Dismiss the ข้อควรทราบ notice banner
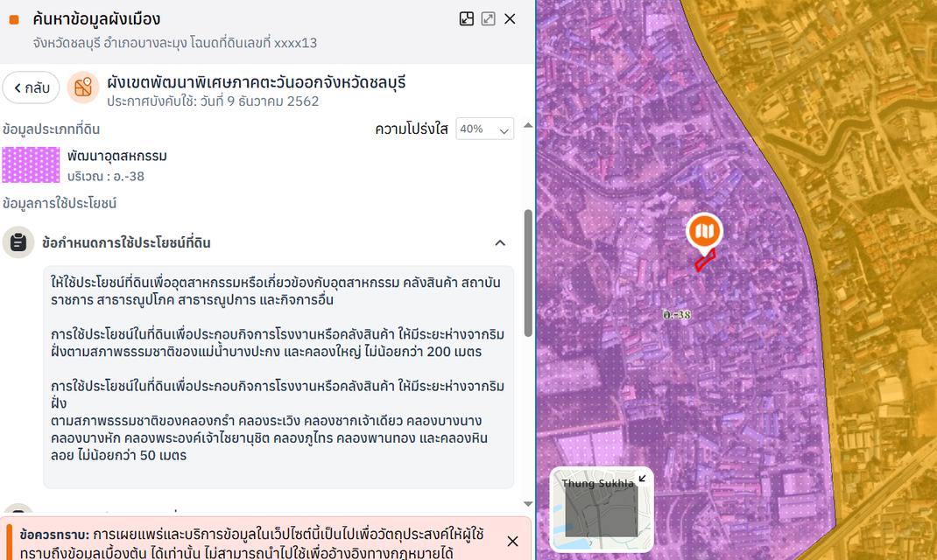 (x=512, y=542)
